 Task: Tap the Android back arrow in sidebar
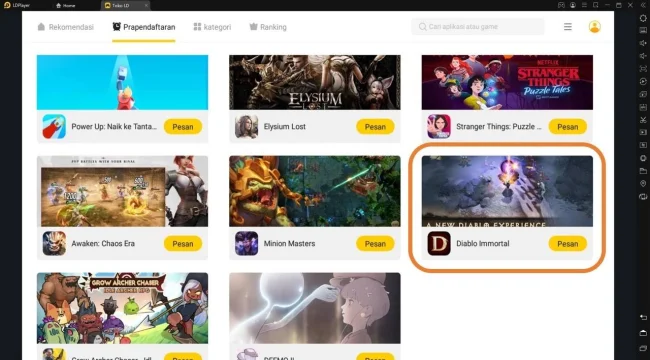pyautogui.click(x=643, y=317)
